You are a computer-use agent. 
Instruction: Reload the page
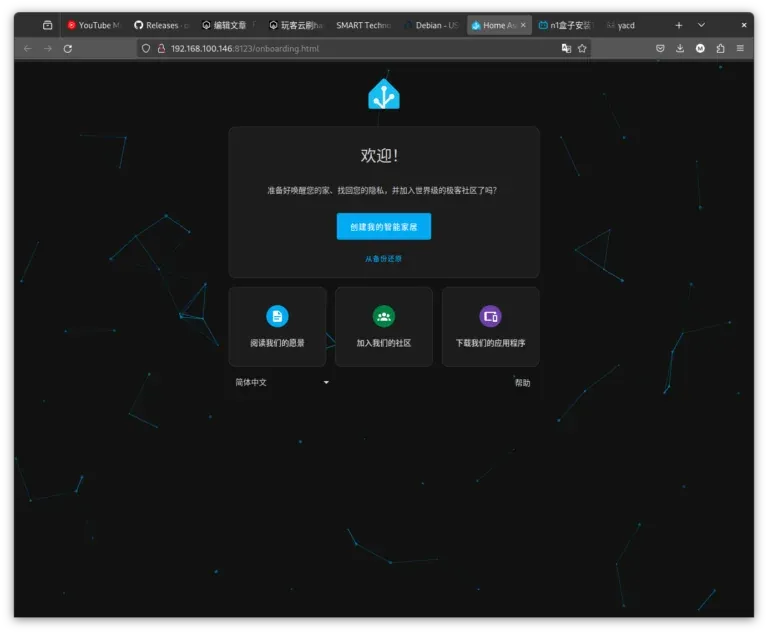68,49
